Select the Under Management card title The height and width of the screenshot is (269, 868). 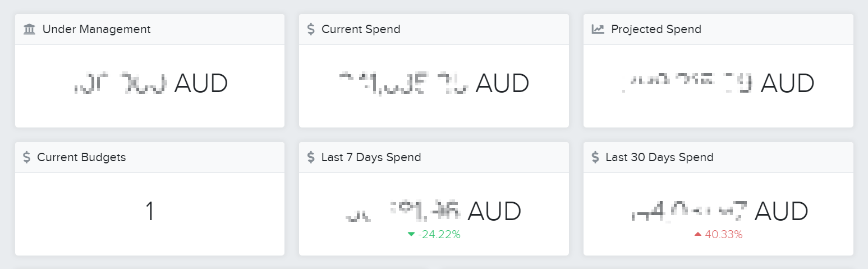[x=97, y=29]
